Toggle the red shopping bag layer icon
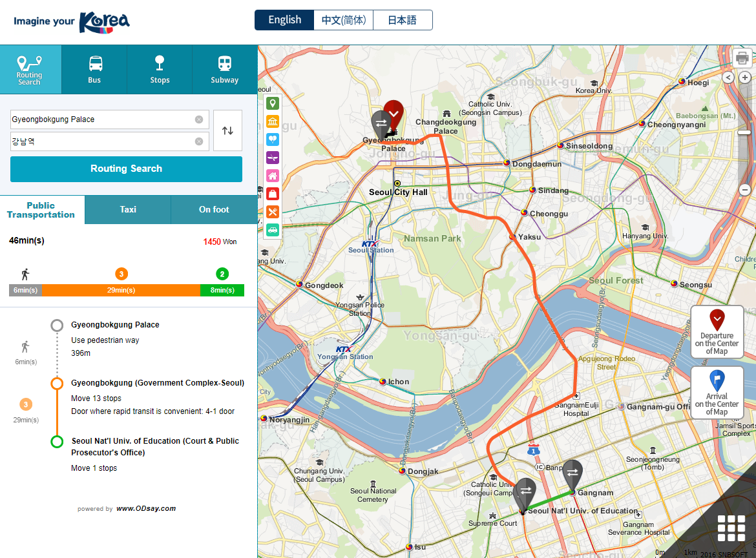 pyautogui.click(x=273, y=194)
